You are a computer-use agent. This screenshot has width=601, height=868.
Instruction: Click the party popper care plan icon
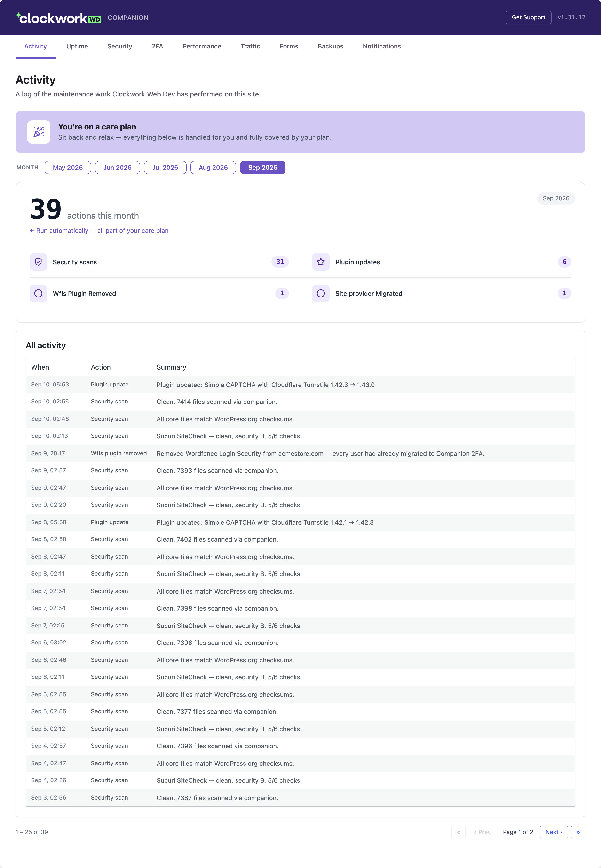pyautogui.click(x=39, y=132)
